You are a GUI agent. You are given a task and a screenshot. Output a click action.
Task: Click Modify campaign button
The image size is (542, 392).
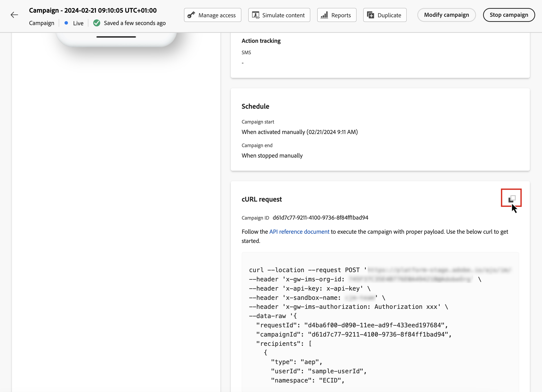[446, 15]
